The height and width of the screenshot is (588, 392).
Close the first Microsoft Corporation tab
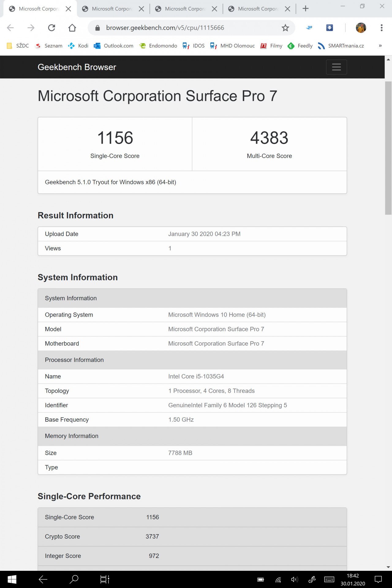[68, 9]
